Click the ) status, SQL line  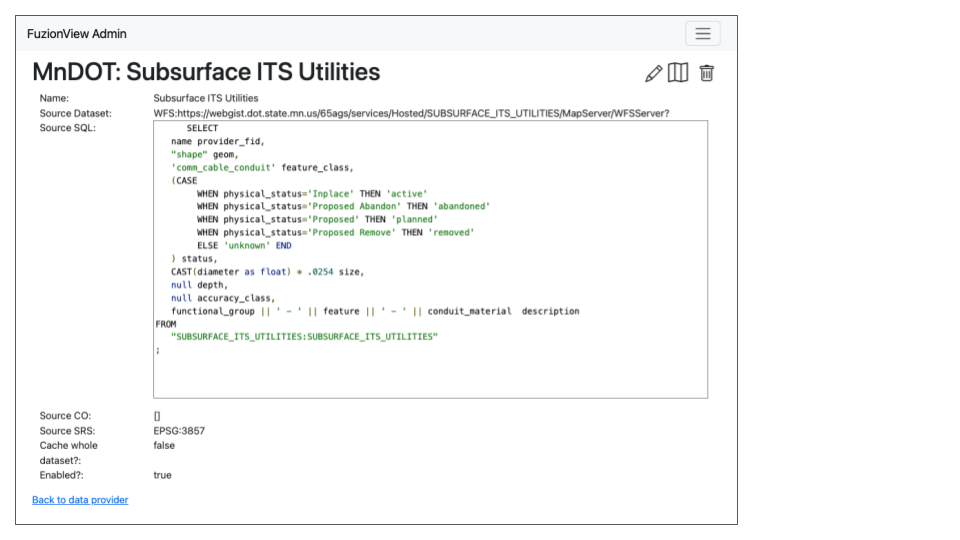click(x=194, y=259)
